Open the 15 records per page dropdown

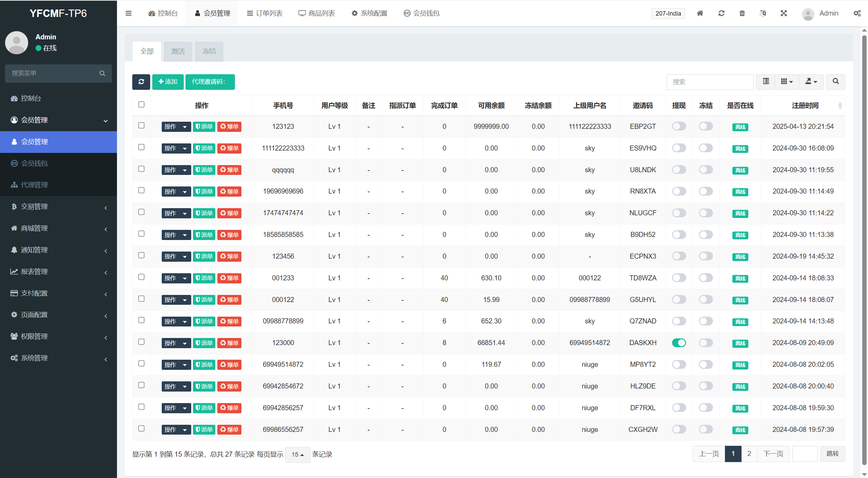[297, 454]
